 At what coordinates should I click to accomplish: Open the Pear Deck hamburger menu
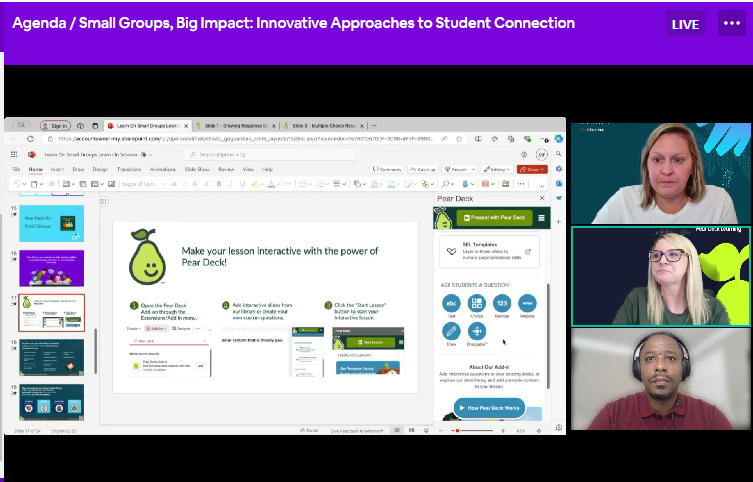pyautogui.click(x=541, y=218)
